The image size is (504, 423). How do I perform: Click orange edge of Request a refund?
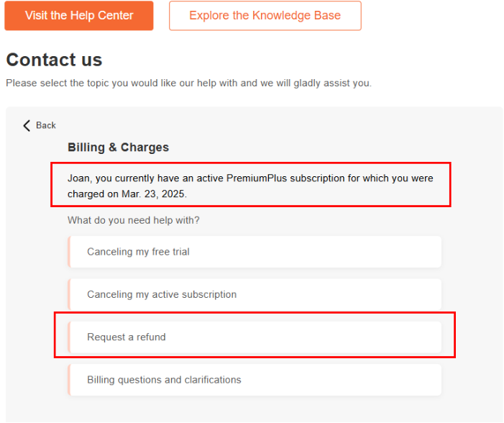[69, 337]
